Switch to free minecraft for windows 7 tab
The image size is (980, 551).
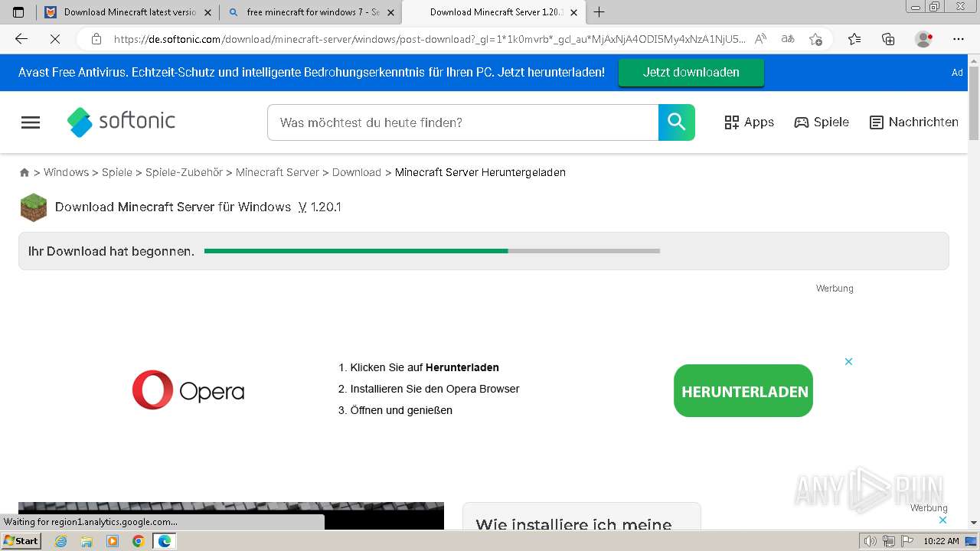pyautogui.click(x=309, y=12)
